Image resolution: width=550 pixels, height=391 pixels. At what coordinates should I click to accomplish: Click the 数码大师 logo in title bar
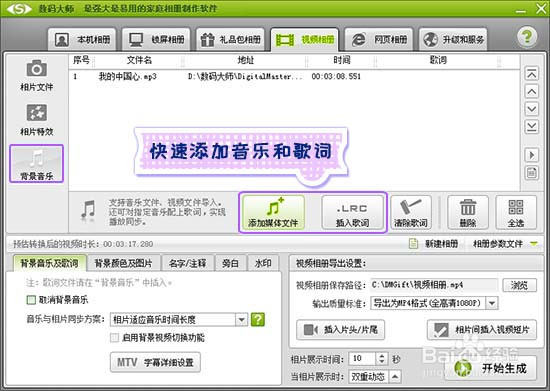point(19,9)
